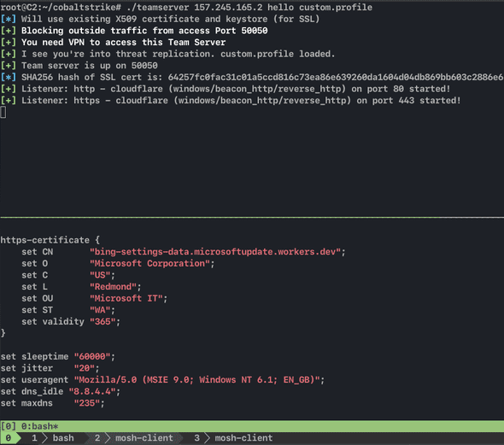Click the closing brace of https-certificate block

pos(3,333)
